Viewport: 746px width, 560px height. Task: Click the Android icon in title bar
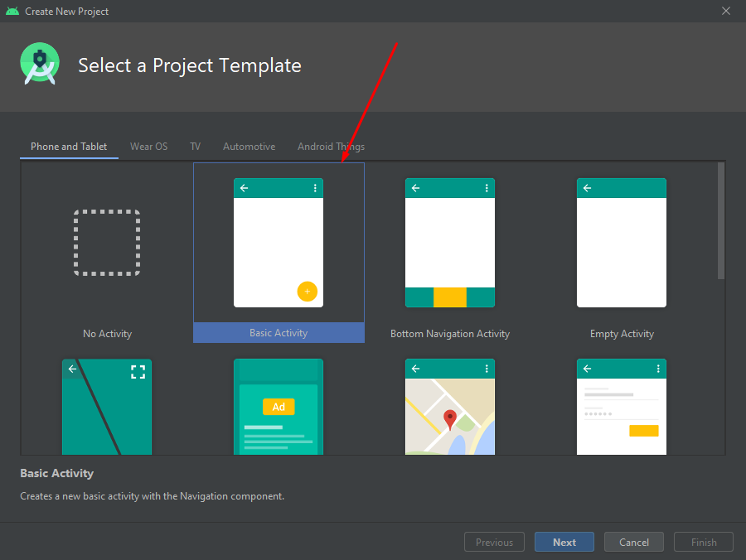pos(12,12)
